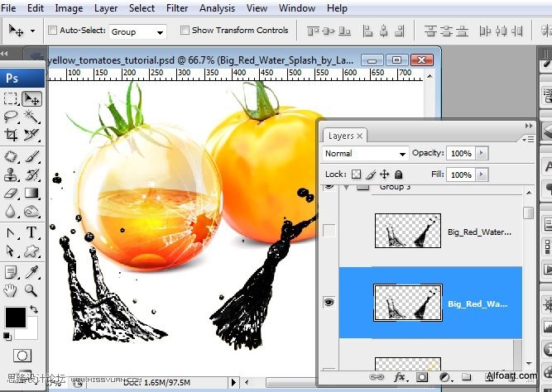Select the Zoom magnifier tool
Viewport: 552px width, 392px height.
click(x=31, y=290)
